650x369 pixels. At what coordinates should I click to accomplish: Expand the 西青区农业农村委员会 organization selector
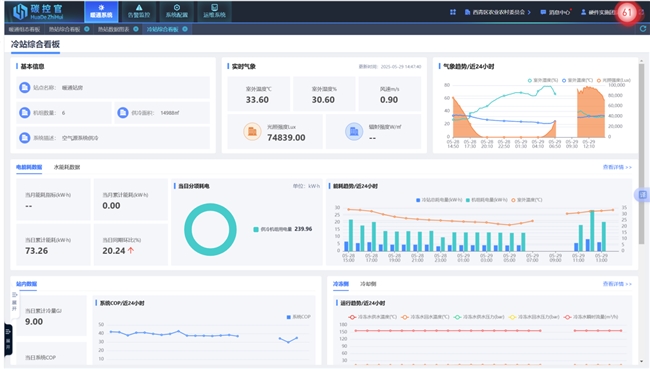click(x=497, y=12)
